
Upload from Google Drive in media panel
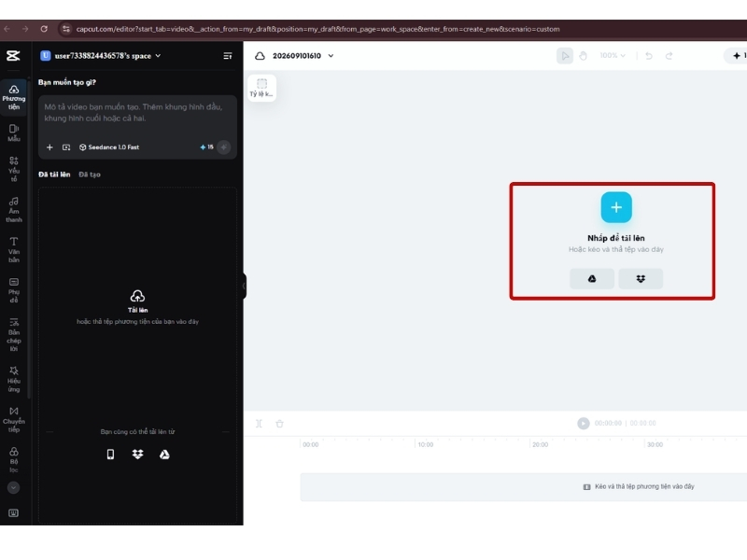point(165,455)
